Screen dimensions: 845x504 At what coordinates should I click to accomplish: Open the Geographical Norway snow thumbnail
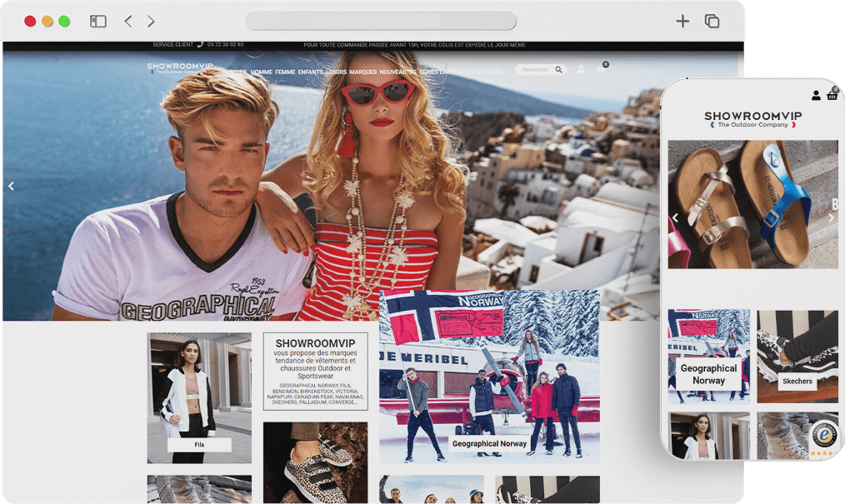click(x=489, y=375)
